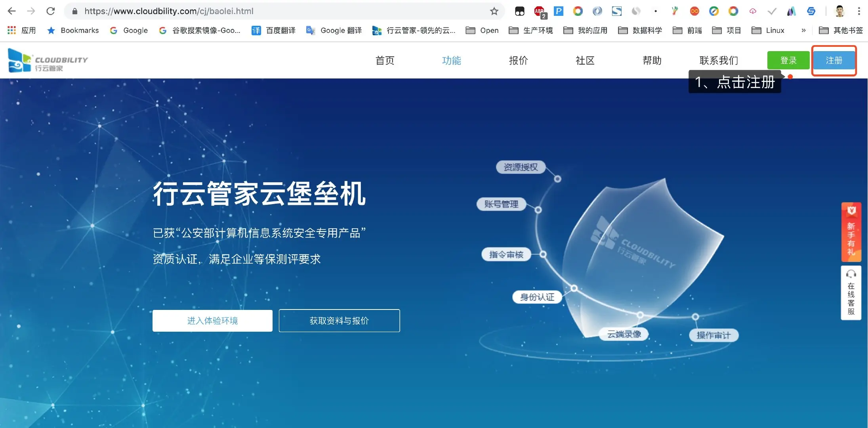
Task: Click the Tampermonkey extension icon
Action: click(520, 11)
